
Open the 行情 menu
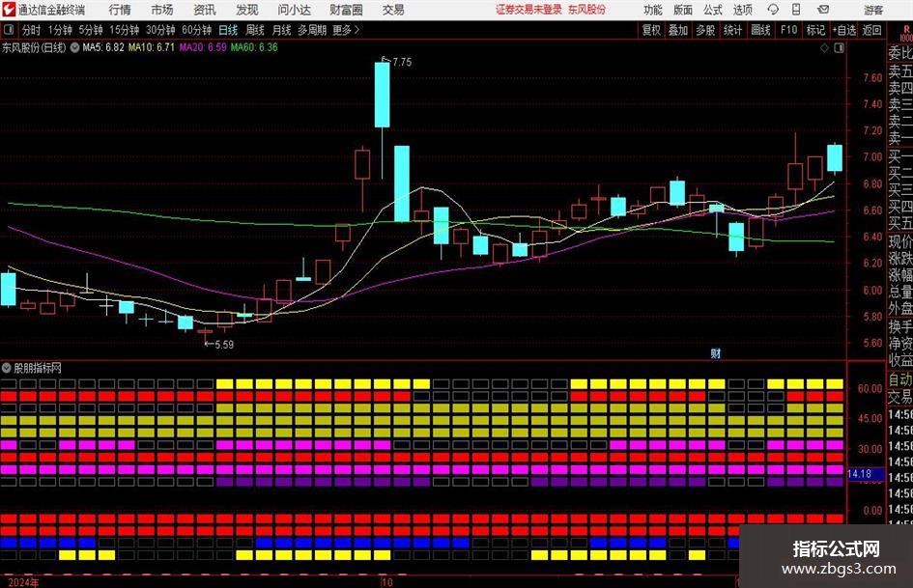point(120,10)
